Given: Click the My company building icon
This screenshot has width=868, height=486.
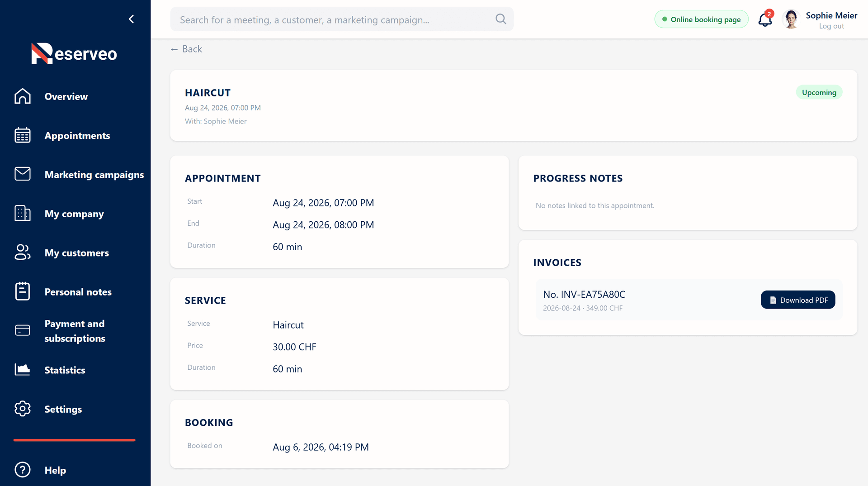Looking at the screenshot, I should click(x=23, y=213).
